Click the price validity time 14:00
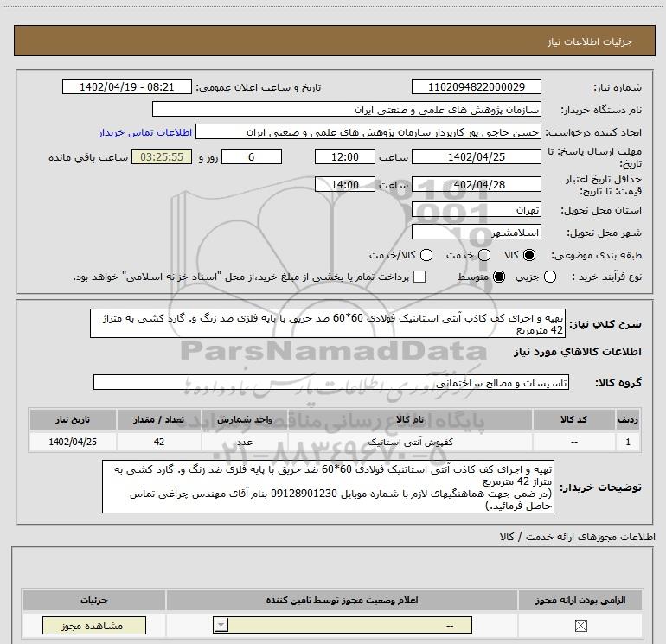This screenshot has height=644, width=666. click(x=345, y=185)
